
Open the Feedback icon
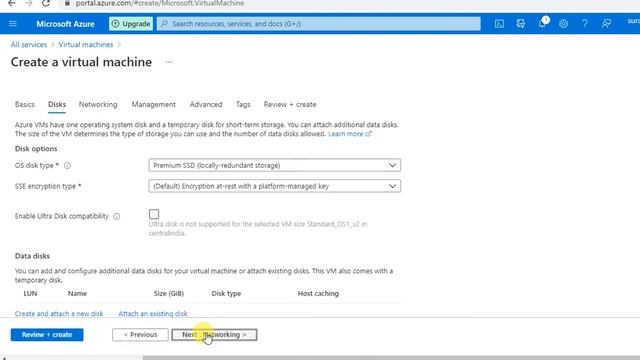tap(606, 24)
